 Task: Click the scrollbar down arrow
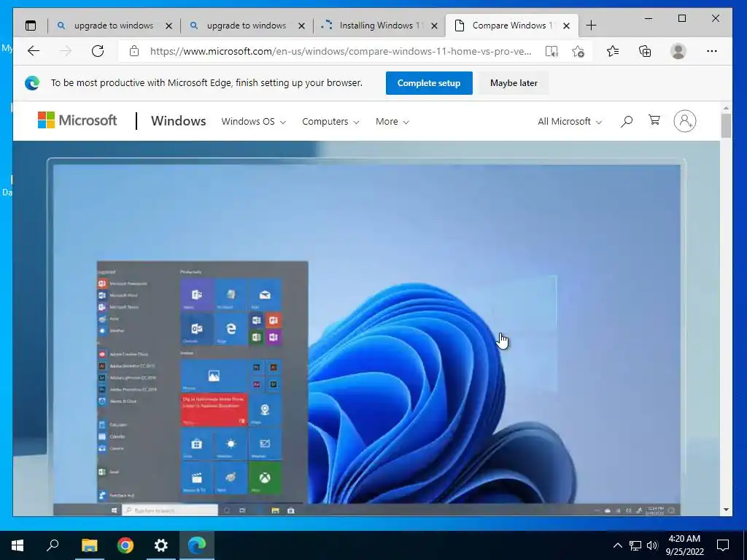click(726, 510)
